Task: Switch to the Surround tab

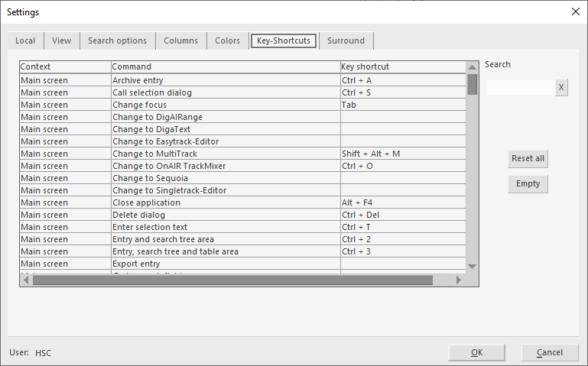Action: pyautogui.click(x=346, y=40)
